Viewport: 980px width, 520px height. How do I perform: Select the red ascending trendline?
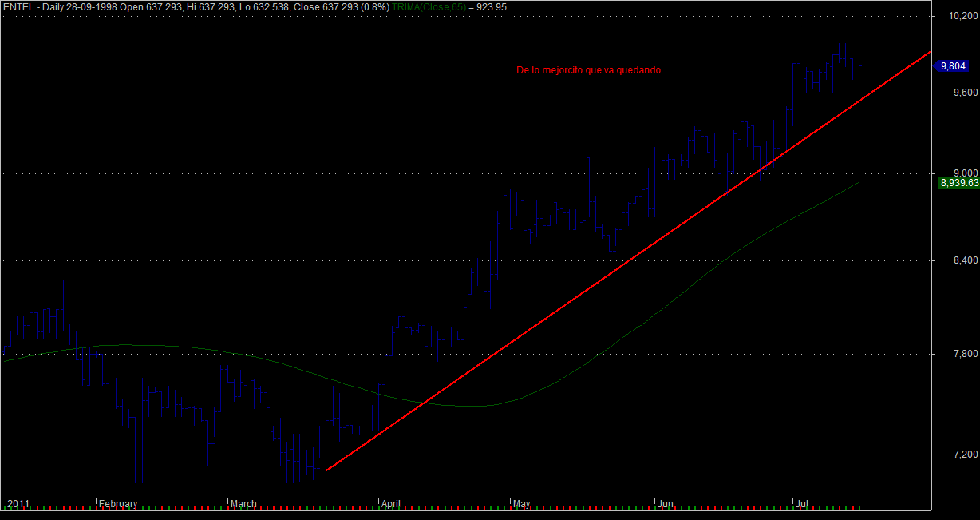629,260
